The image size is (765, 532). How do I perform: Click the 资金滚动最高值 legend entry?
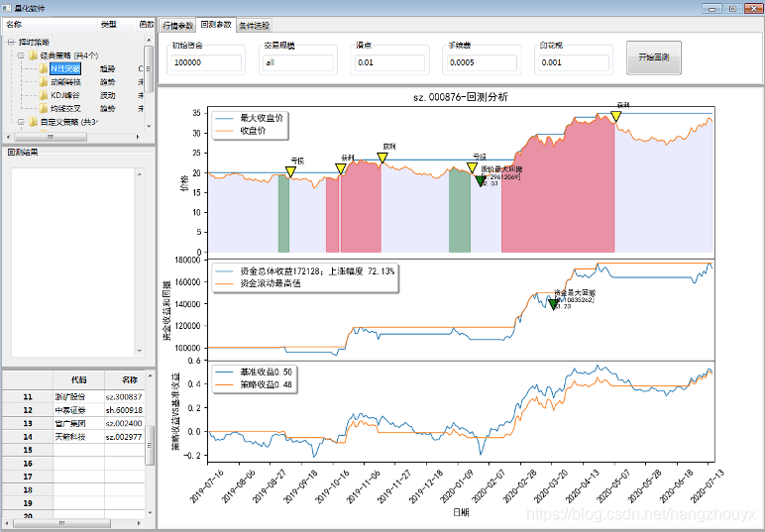click(257, 283)
